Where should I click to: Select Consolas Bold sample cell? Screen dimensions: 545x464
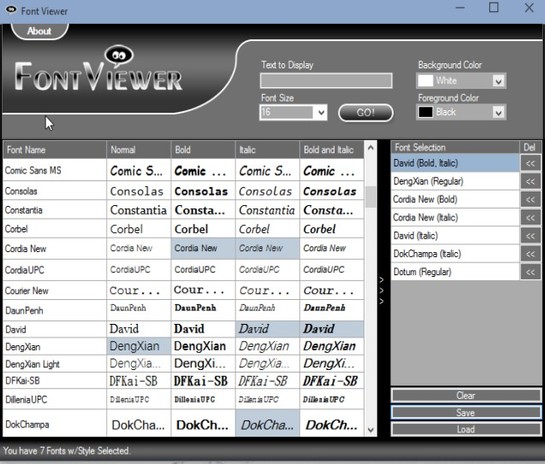coord(203,191)
